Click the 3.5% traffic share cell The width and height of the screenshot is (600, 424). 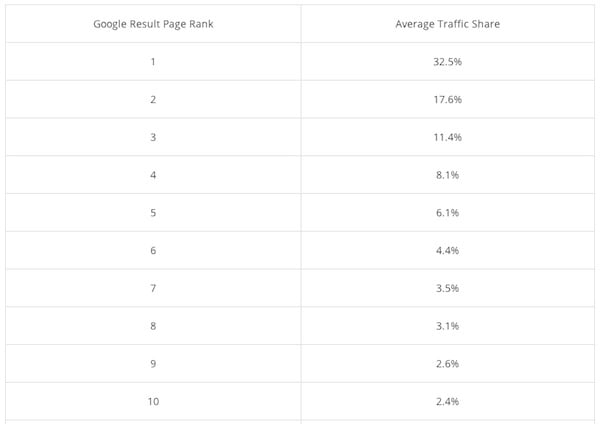coord(447,288)
